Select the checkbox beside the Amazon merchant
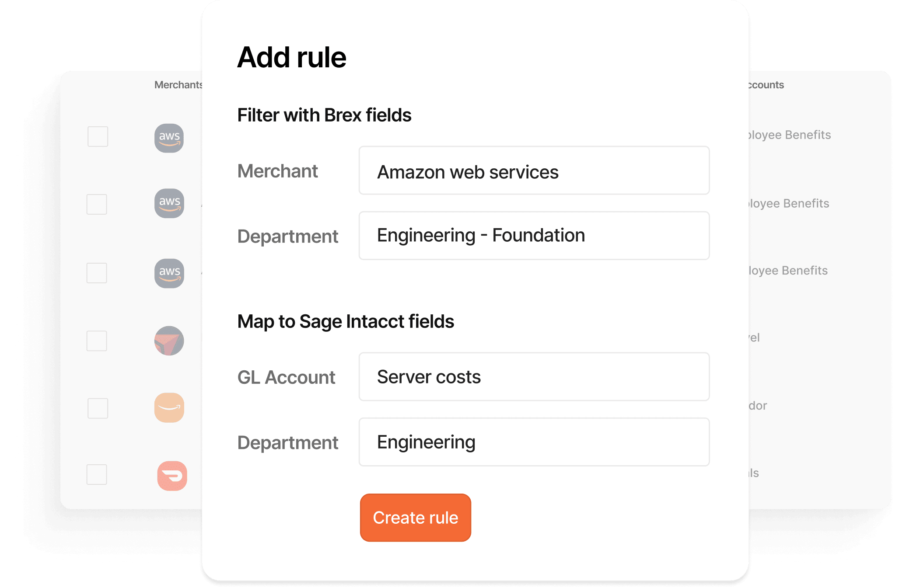899x588 pixels. click(x=98, y=408)
